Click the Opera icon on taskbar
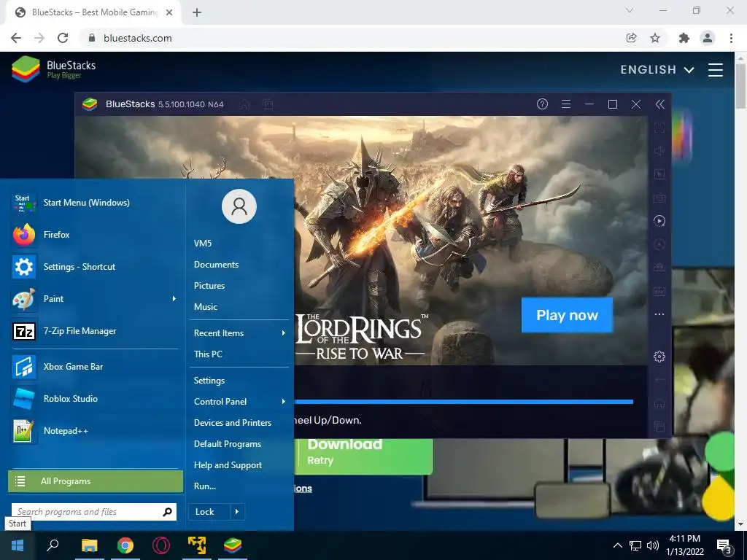 [x=161, y=545]
